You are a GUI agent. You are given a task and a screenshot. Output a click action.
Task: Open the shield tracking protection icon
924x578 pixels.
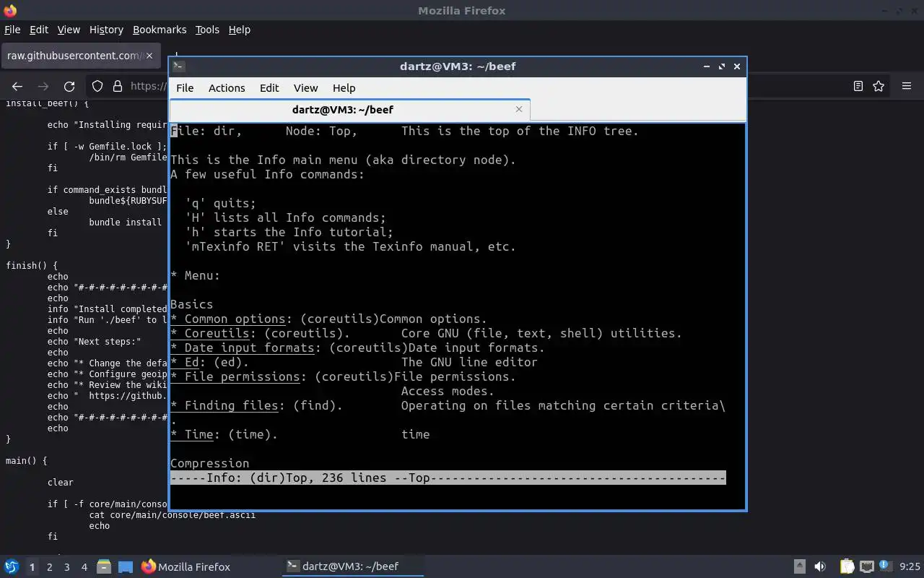pos(97,86)
